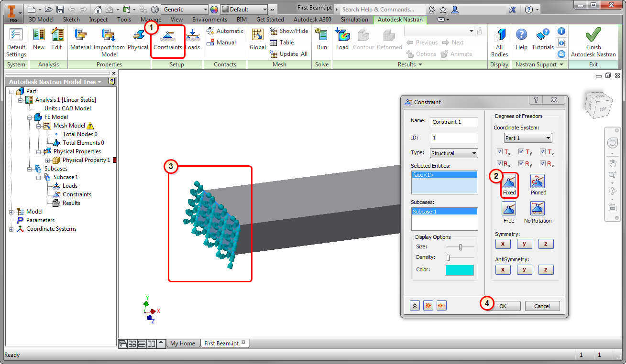Uncheck the Rz degree of freedom
This screenshot has width=626, height=364.
click(543, 164)
